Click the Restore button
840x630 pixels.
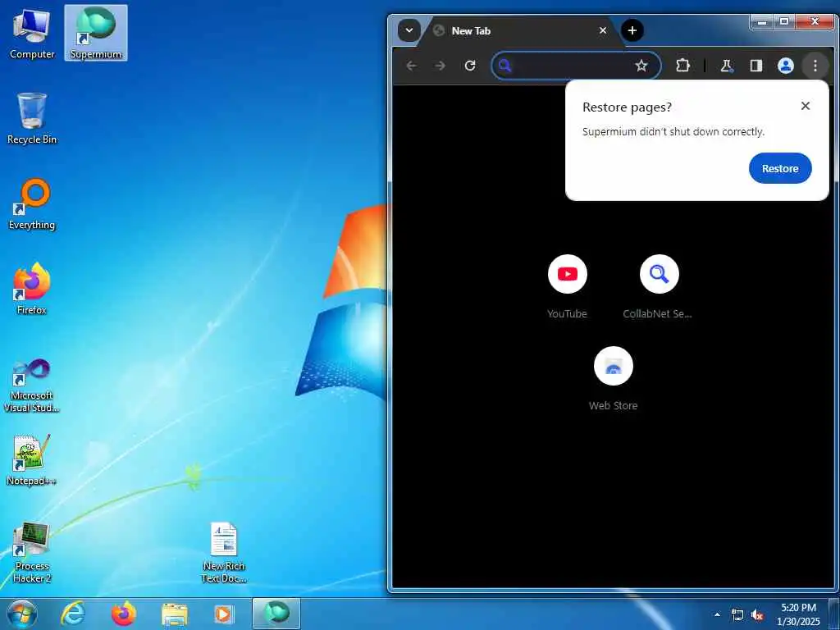coord(780,168)
